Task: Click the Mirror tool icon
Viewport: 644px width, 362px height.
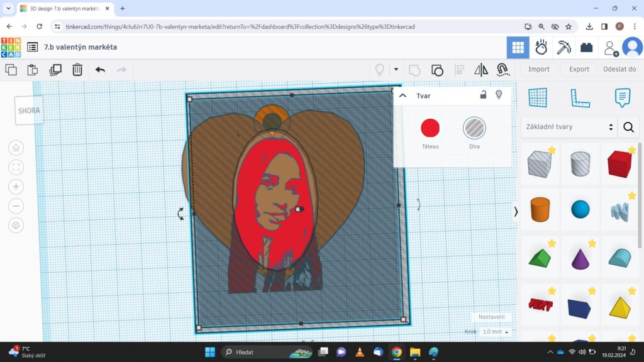Action: click(481, 70)
